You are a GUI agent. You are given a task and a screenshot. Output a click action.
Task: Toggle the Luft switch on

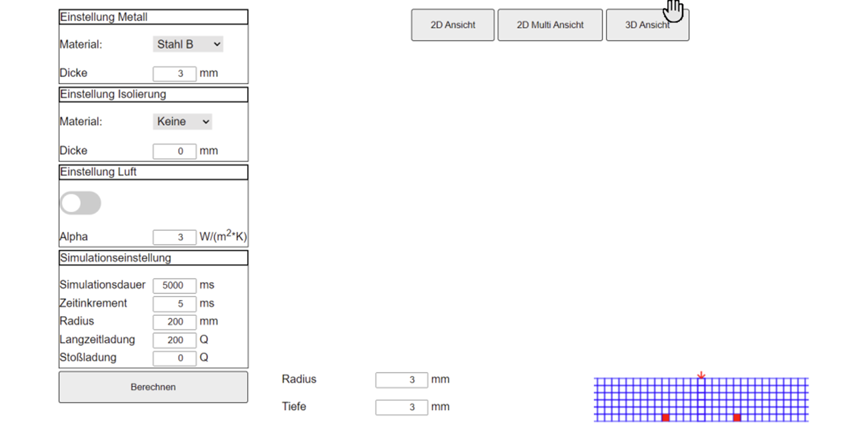(81, 203)
